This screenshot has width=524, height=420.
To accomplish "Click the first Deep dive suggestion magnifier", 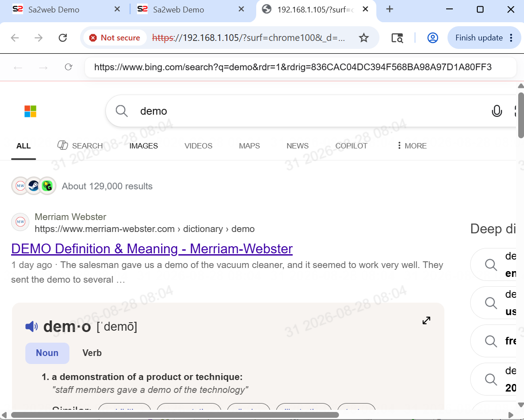I will (491, 265).
